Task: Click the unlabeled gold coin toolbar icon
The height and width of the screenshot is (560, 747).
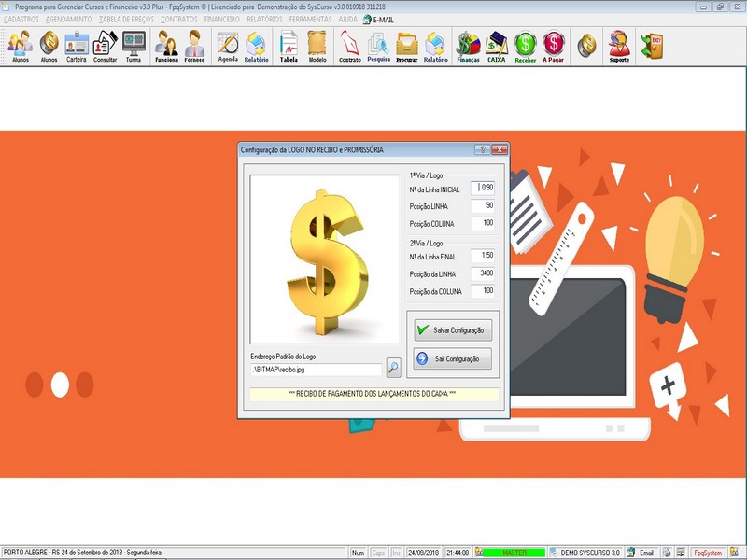Action: click(586, 46)
